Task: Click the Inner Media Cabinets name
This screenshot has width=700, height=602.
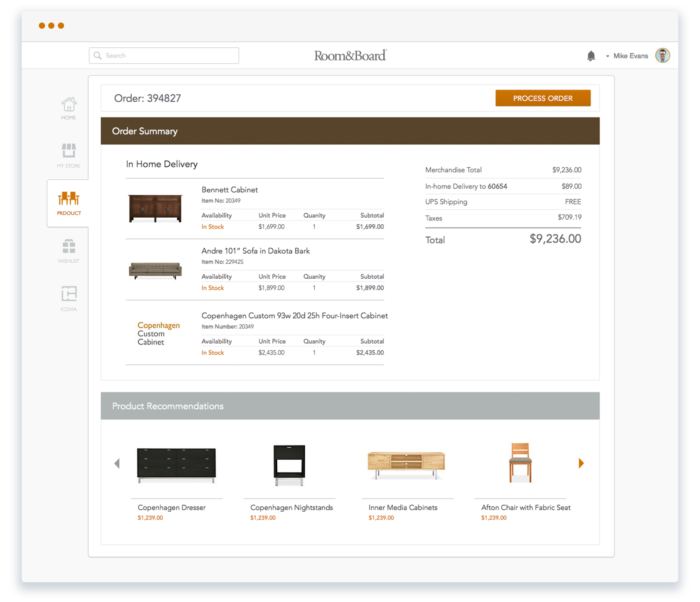Action: [403, 507]
